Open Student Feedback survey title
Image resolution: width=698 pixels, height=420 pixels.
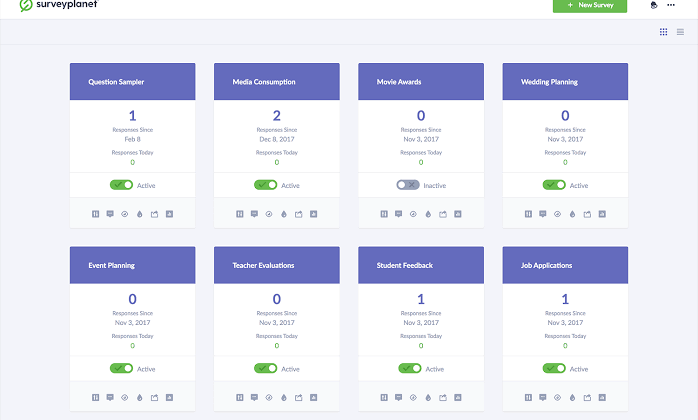[x=405, y=265]
